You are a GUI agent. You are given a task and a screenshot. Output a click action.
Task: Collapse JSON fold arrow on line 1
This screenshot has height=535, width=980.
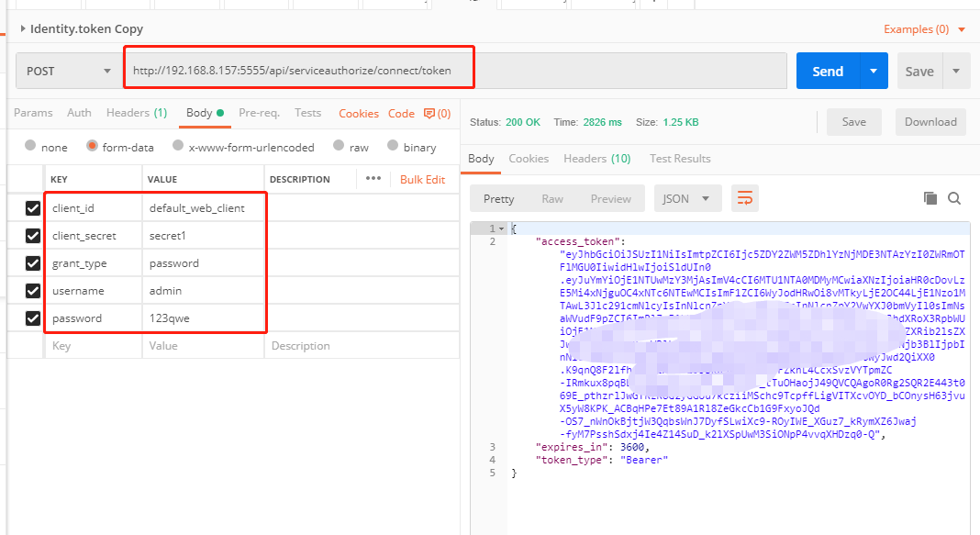coord(501,228)
